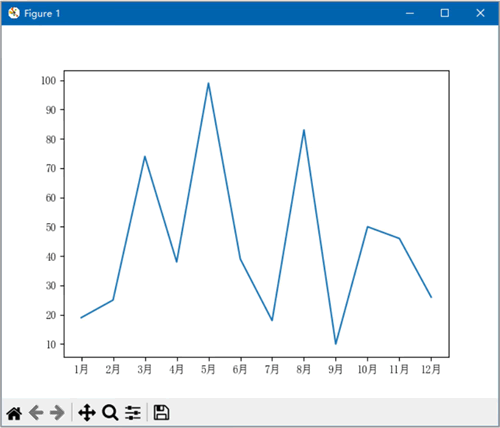Reset the plot to original view with Home
500x428 pixels.
click(x=14, y=413)
